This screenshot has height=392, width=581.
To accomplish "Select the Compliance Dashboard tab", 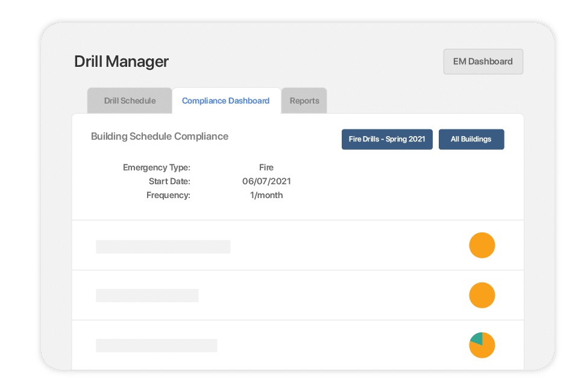I will (226, 101).
